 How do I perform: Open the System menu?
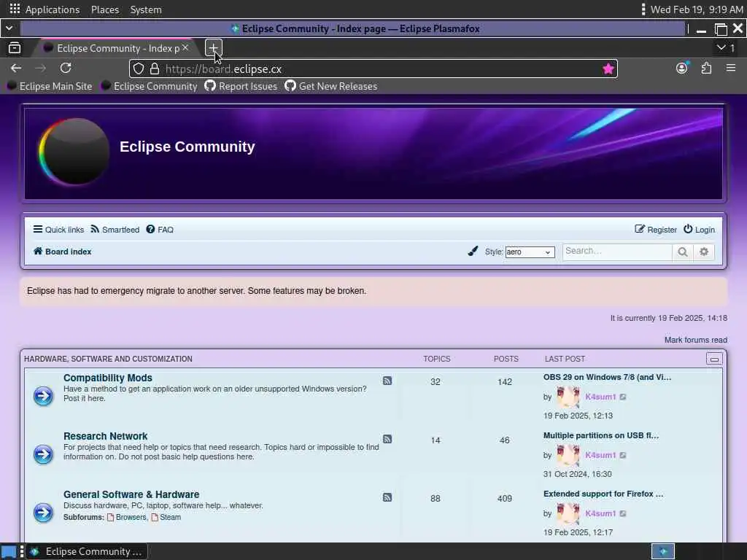tap(146, 9)
